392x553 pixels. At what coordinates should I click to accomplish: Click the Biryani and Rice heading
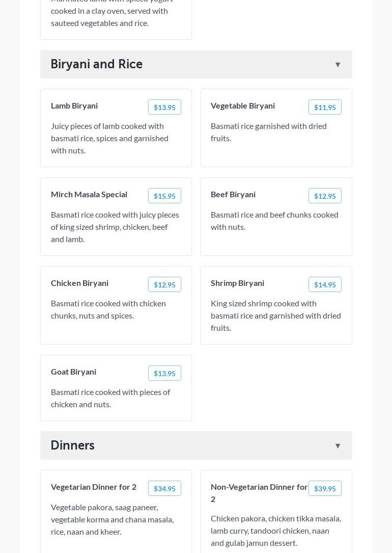pos(97,64)
